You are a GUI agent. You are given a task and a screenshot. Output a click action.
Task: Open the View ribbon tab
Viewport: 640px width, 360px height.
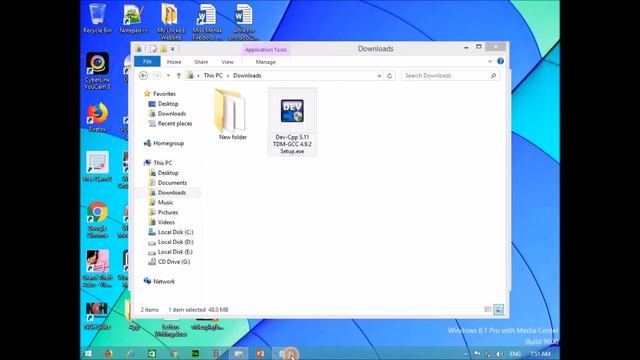tap(227, 62)
